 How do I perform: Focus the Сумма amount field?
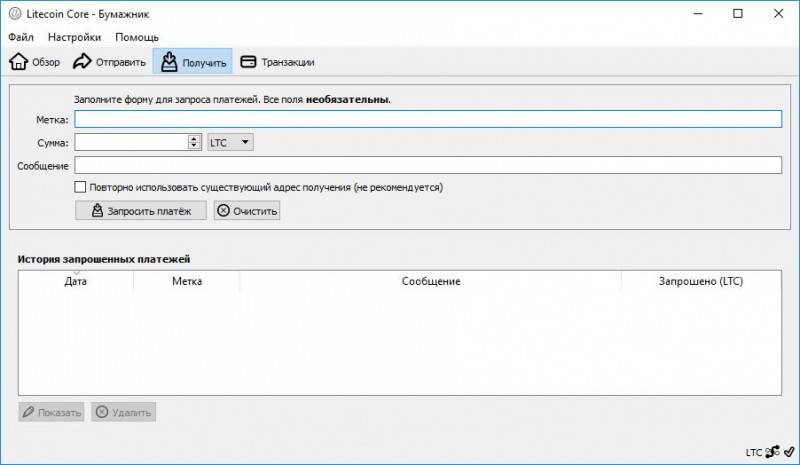[132, 142]
